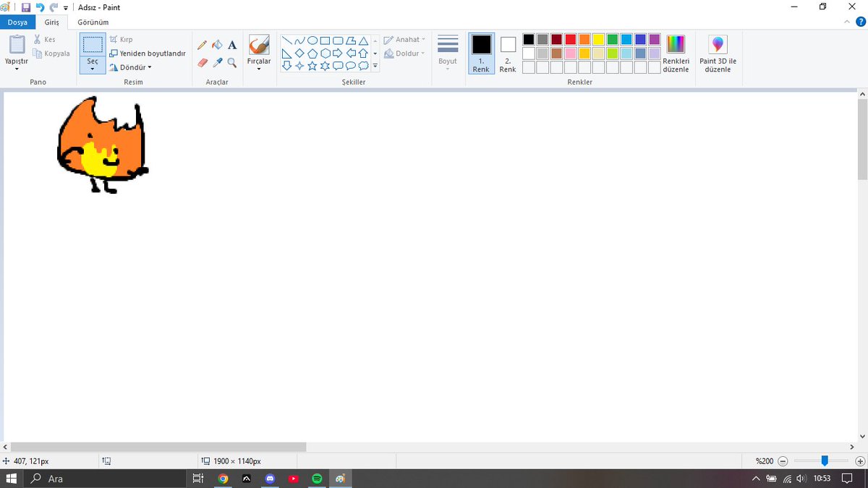This screenshot has height=488, width=868.
Task: Open the Dosya file menu
Action: point(17,22)
